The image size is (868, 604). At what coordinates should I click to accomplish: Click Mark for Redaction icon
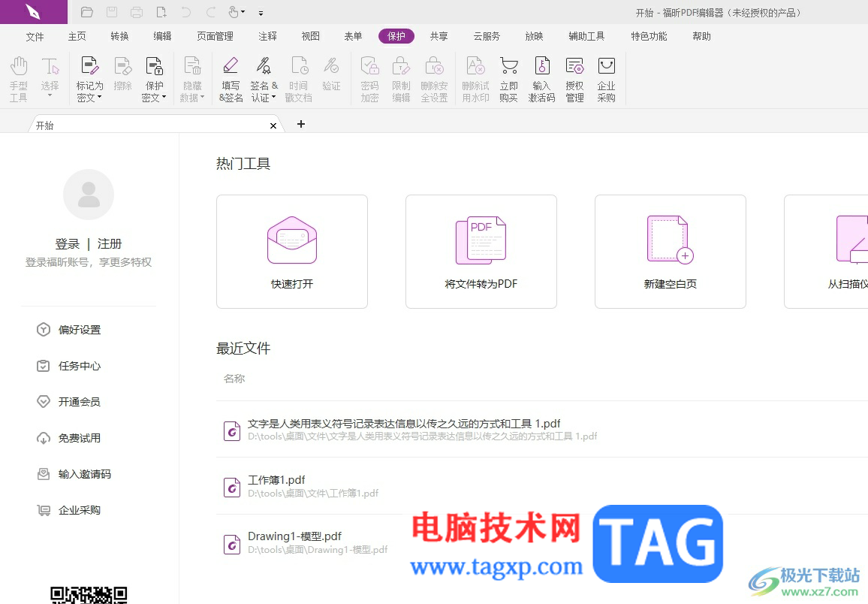click(x=89, y=66)
